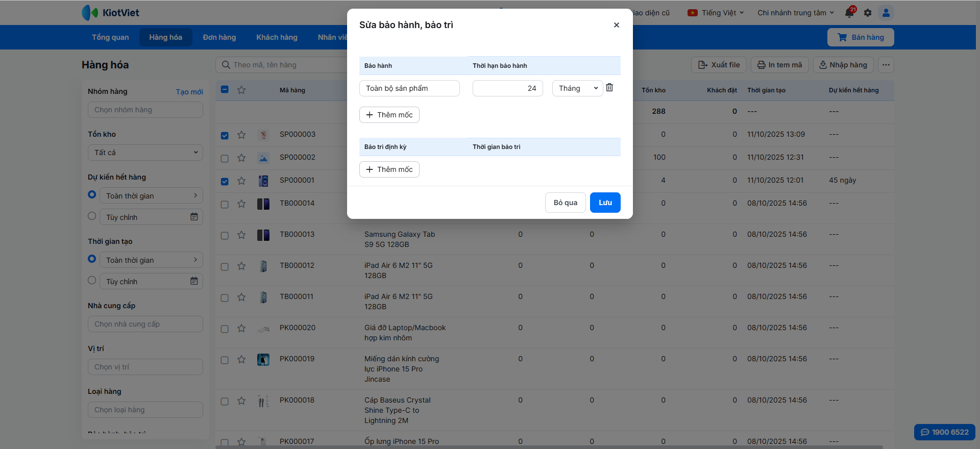
Task: Open the more options ellipsis button
Action: coord(886,65)
